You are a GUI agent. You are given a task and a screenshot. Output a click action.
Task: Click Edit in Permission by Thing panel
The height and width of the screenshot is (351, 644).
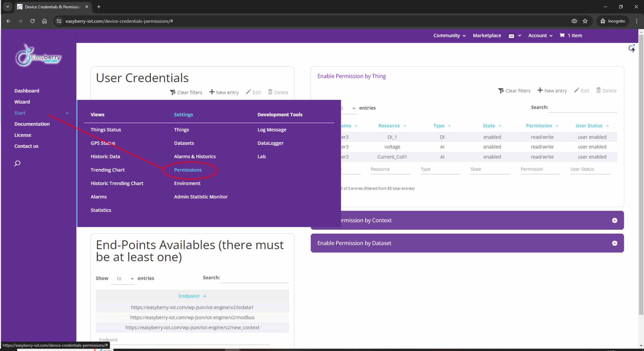click(582, 91)
